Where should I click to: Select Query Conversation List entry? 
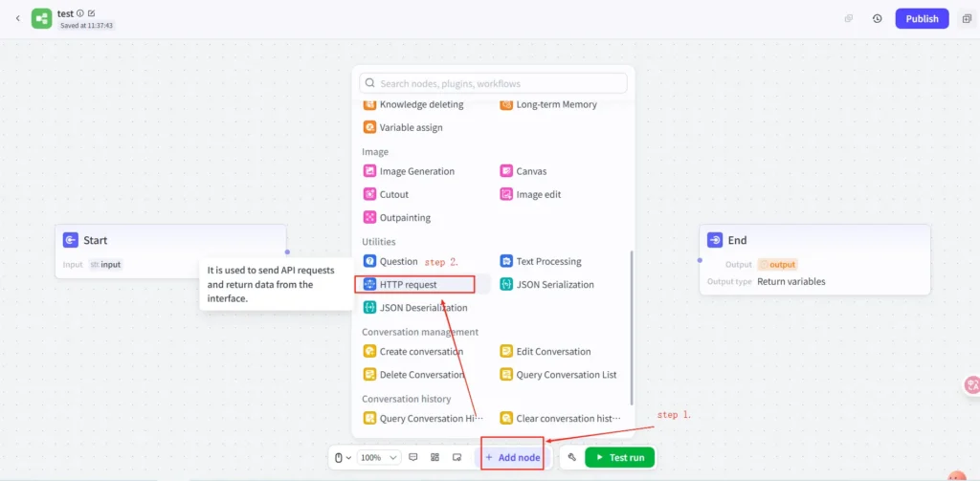pos(559,375)
